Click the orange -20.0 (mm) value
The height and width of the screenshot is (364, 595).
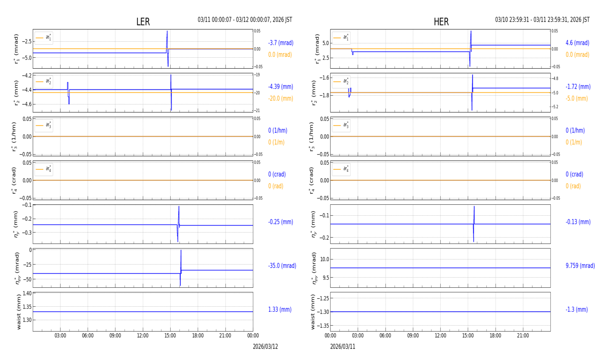[x=281, y=99]
